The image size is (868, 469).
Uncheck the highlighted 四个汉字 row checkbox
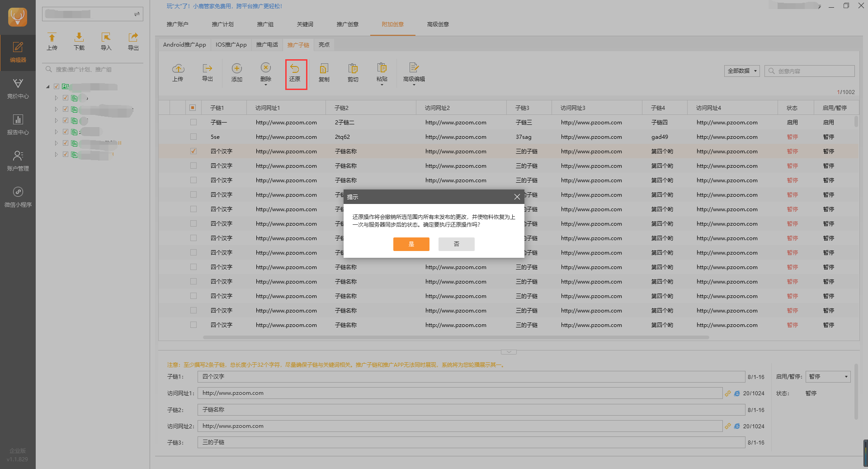coord(193,151)
